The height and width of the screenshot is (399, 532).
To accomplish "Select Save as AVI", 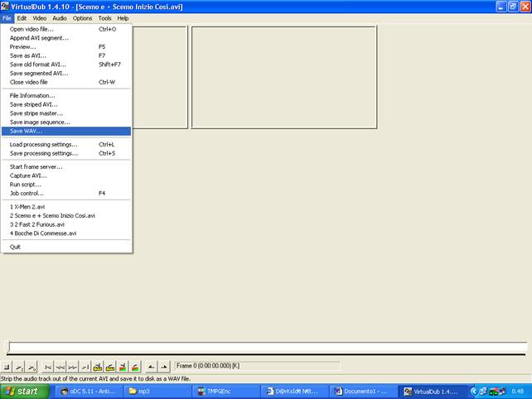I will pyautogui.click(x=66, y=55).
